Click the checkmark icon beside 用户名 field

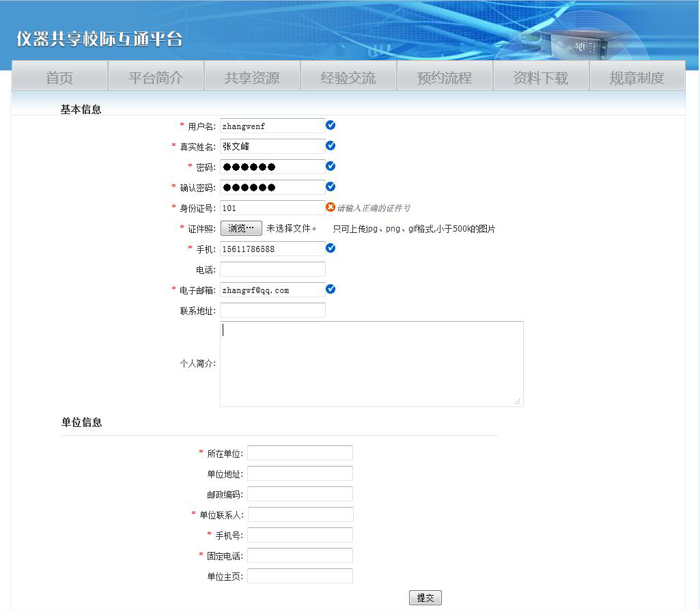point(331,125)
